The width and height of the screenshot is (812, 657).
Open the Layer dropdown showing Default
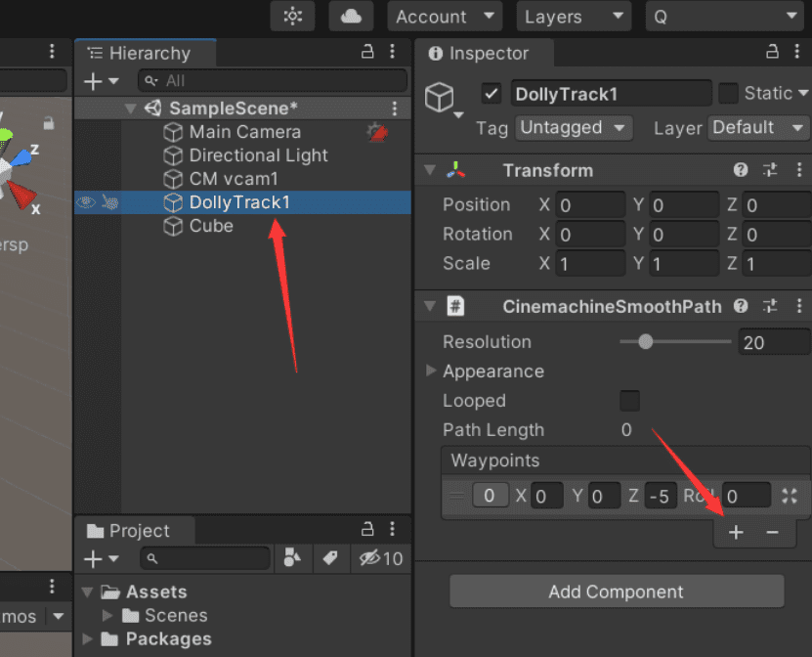758,128
